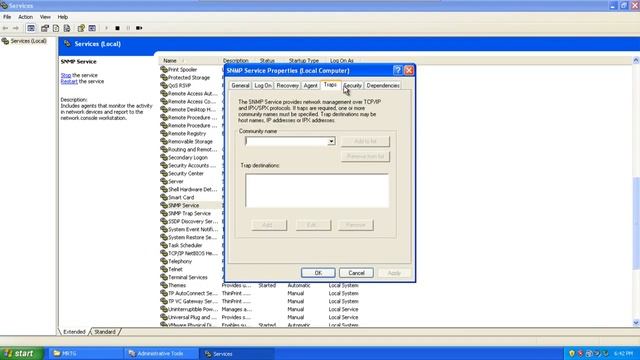Click the Stop Service square toolbar icon
Screen dimensions: 640x360
(118, 28)
